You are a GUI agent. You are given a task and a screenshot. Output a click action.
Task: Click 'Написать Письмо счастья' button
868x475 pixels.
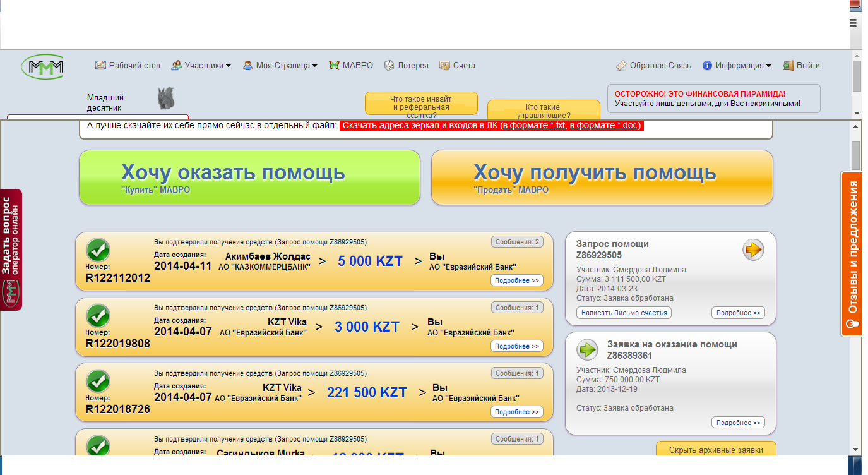pyautogui.click(x=624, y=313)
